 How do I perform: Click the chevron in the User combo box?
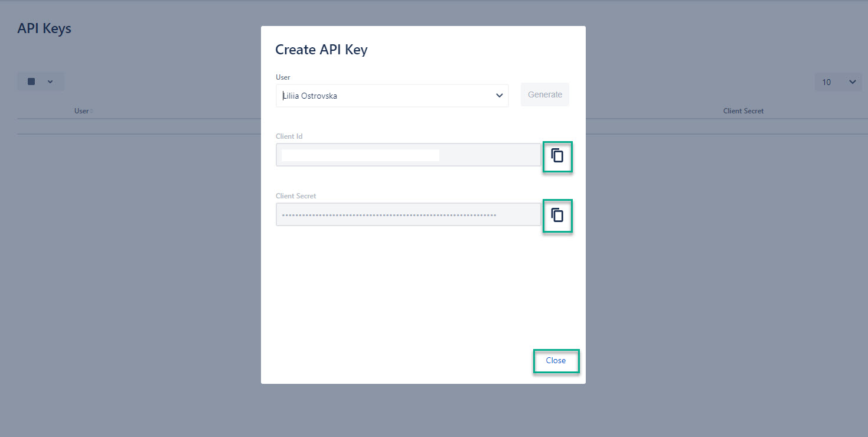[500, 96]
